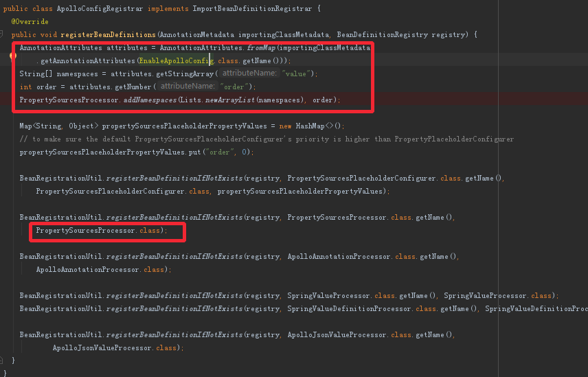588x377 pixels.
Task: Collapse the registerBeanDefinitions method using its fold marker
Action: click(x=1, y=34)
